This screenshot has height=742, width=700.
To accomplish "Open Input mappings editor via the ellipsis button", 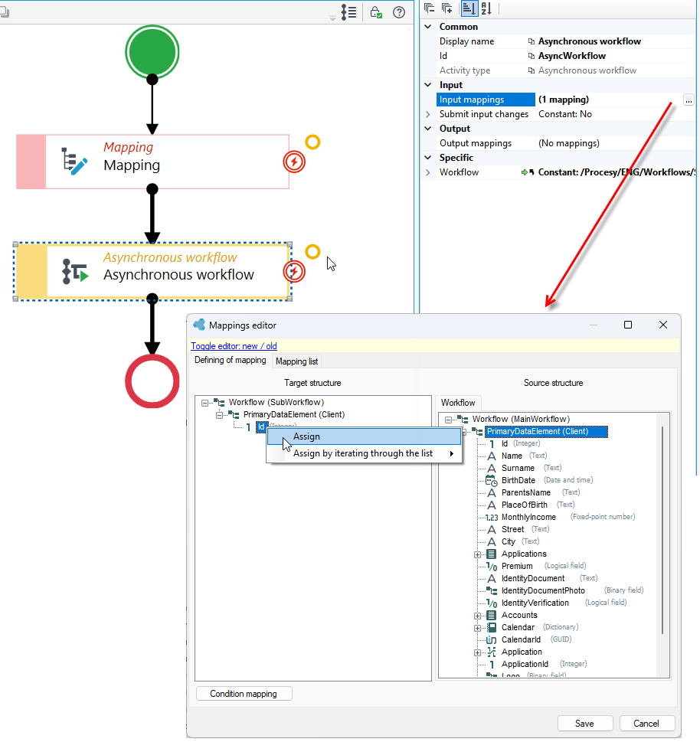I will tap(689, 100).
